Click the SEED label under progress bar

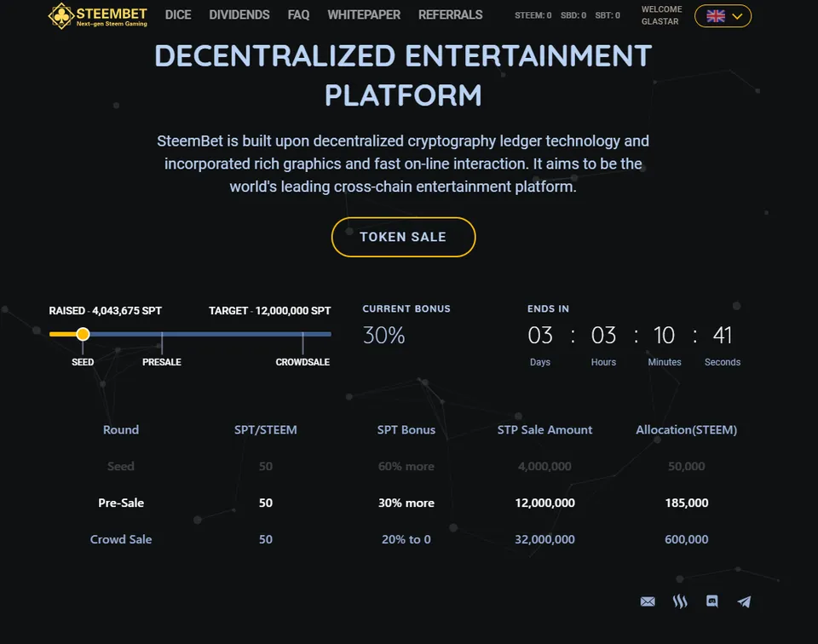point(83,362)
